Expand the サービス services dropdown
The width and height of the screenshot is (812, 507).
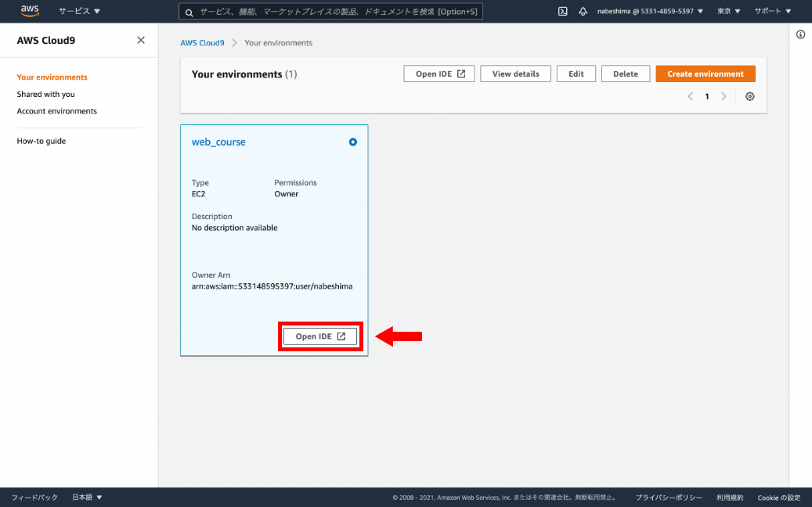tap(79, 11)
